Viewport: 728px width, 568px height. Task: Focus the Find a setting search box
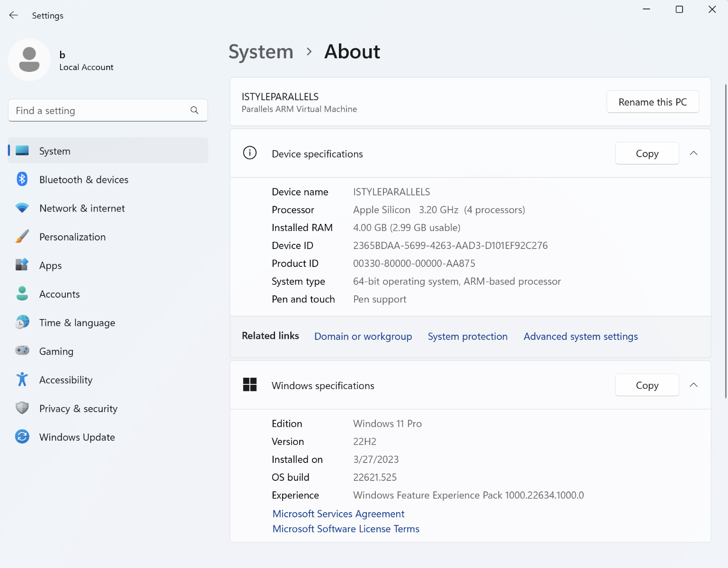click(99, 110)
